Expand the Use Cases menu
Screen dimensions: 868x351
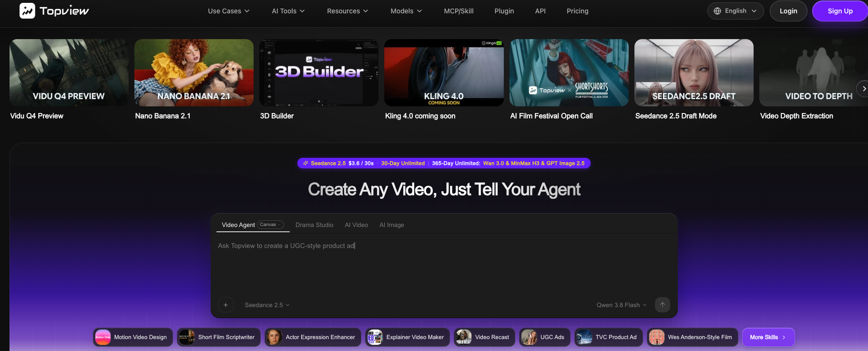tap(228, 11)
